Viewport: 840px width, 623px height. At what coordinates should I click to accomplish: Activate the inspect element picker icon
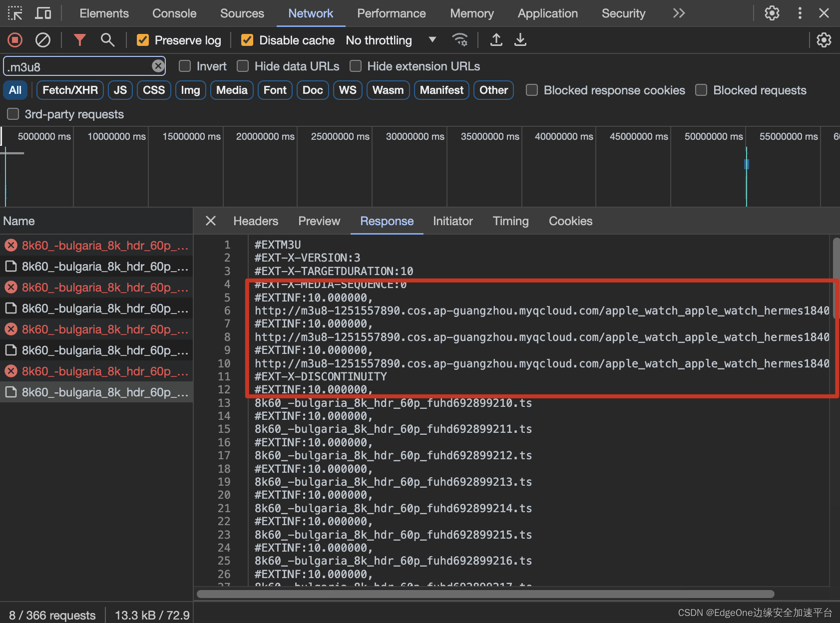click(15, 13)
